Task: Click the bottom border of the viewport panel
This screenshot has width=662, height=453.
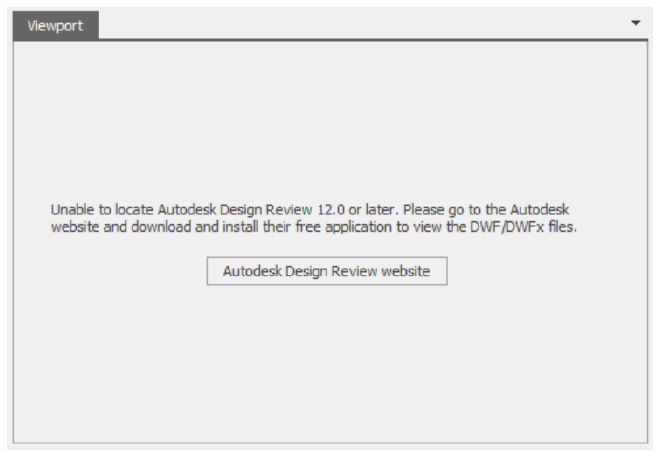Action: pyautogui.click(x=330, y=441)
